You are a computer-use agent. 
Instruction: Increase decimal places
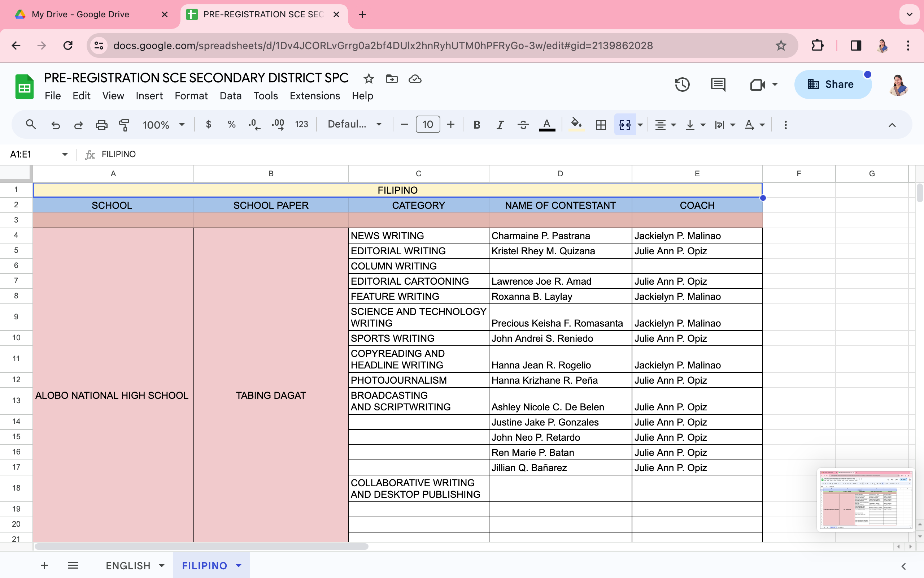(278, 124)
